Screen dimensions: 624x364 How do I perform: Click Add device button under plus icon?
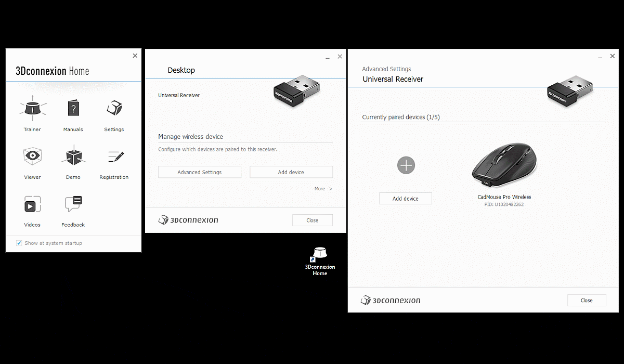click(x=406, y=199)
